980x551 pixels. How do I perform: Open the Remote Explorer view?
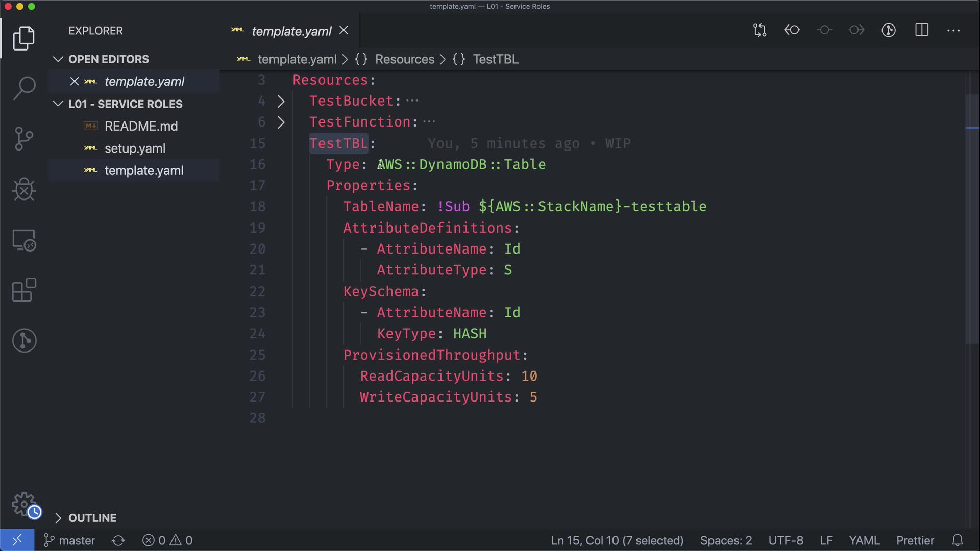click(24, 240)
